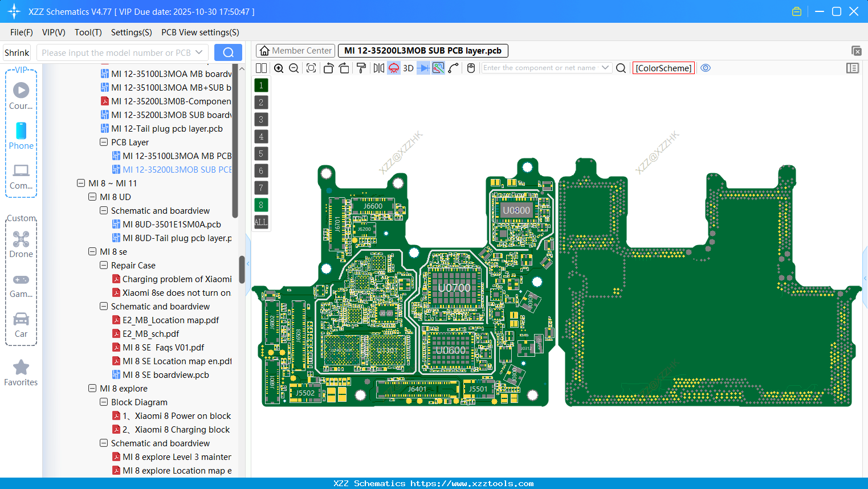
Task: Open the paint roller color tool
Action: click(361, 68)
